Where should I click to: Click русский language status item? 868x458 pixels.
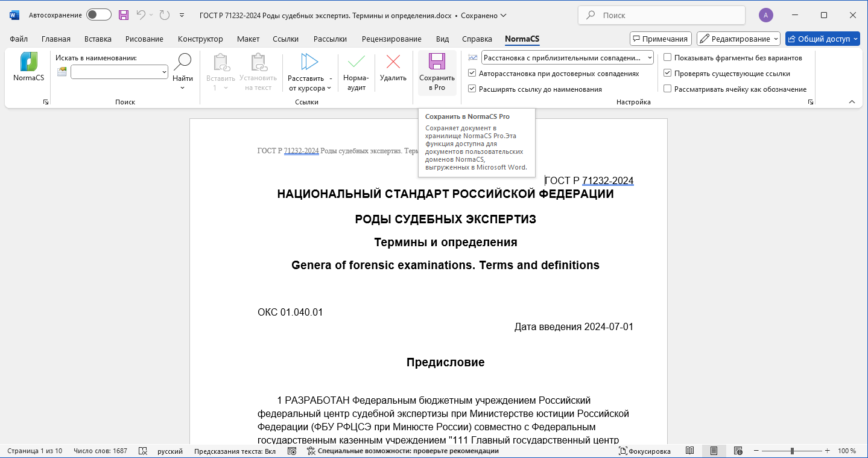coord(170,451)
